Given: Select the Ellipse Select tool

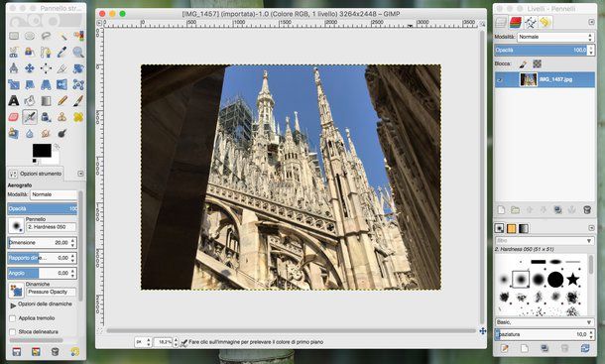Looking at the screenshot, I should [x=30, y=36].
